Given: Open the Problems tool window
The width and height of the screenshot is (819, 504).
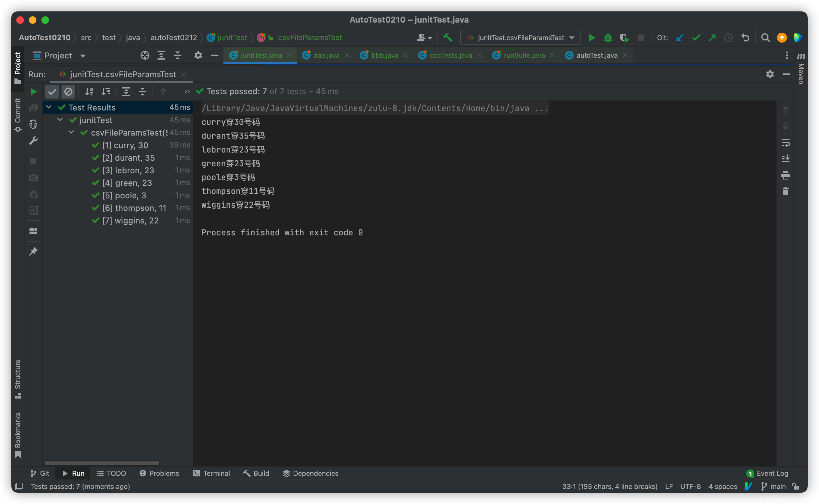Looking at the screenshot, I should tap(159, 473).
